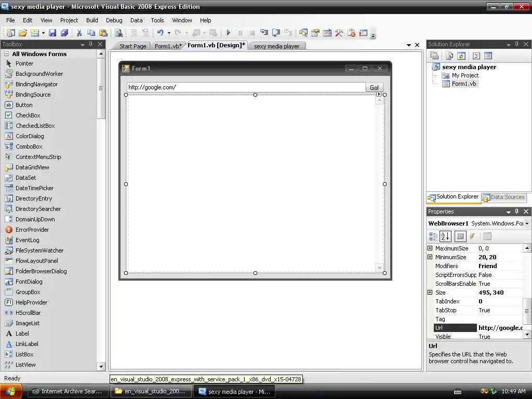
Task: Click the http://google.com/ textbox on Form1
Action: [246, 87]
